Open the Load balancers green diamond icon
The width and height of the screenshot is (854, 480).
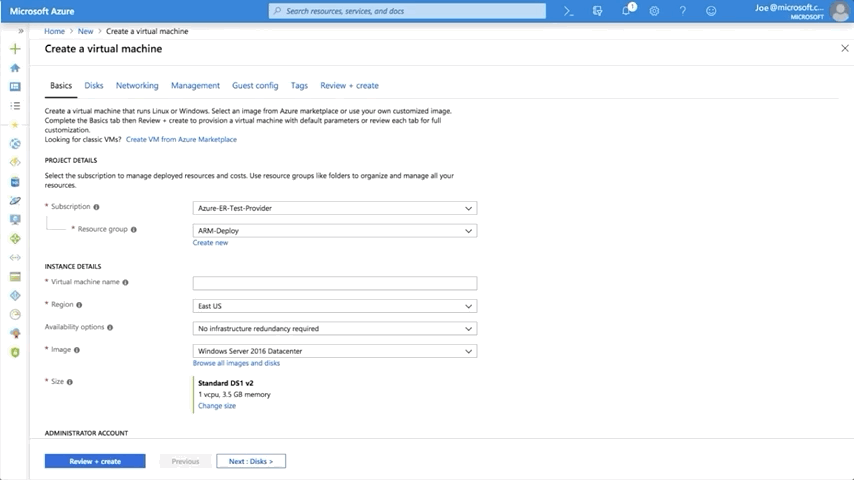(15, 239)
